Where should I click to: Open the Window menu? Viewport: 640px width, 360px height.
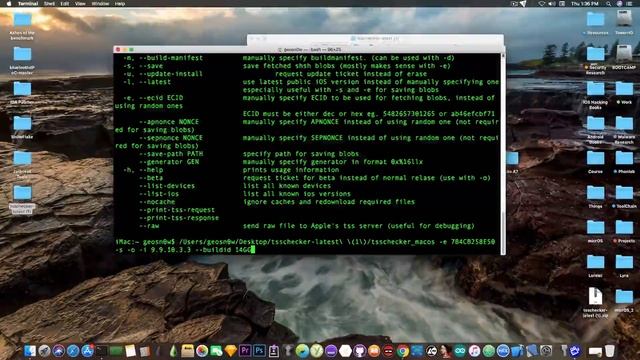coord(100,4)
